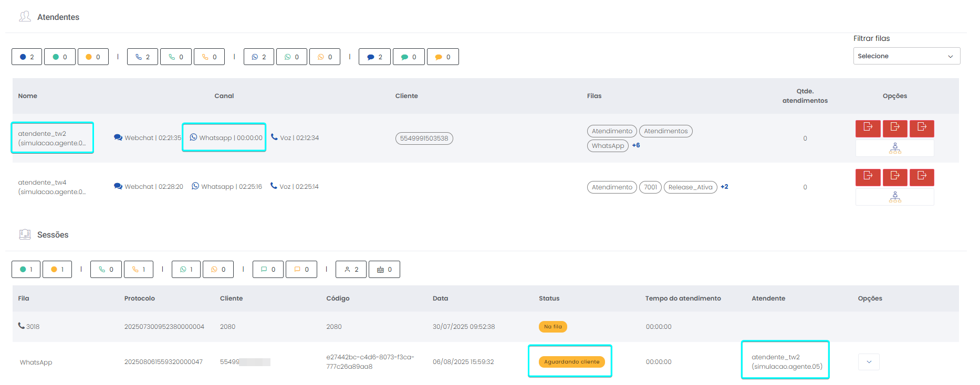Click third red logout button for atendente_tw4
This screenshot has height=385, width=980.
point(922,177)
